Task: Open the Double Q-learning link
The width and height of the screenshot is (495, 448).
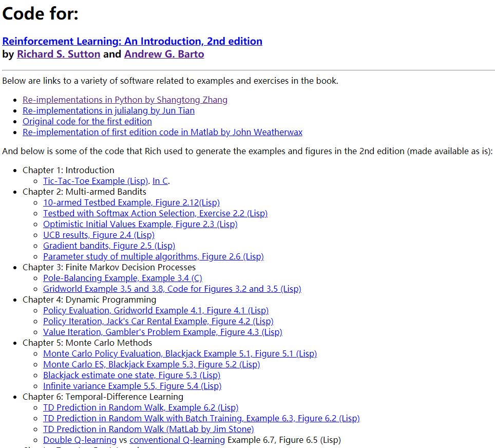Action: tap(80, 440)
